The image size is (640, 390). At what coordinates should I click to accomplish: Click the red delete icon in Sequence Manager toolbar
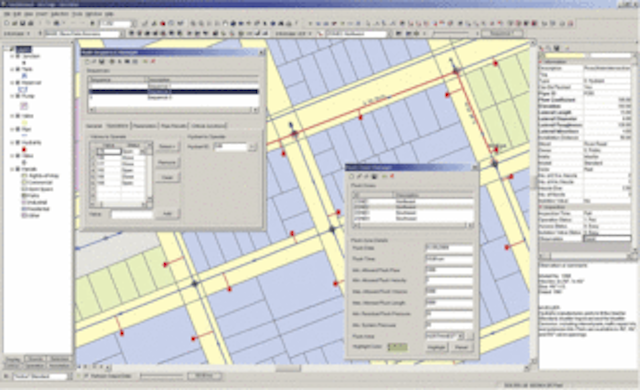(x=153, y=62)
